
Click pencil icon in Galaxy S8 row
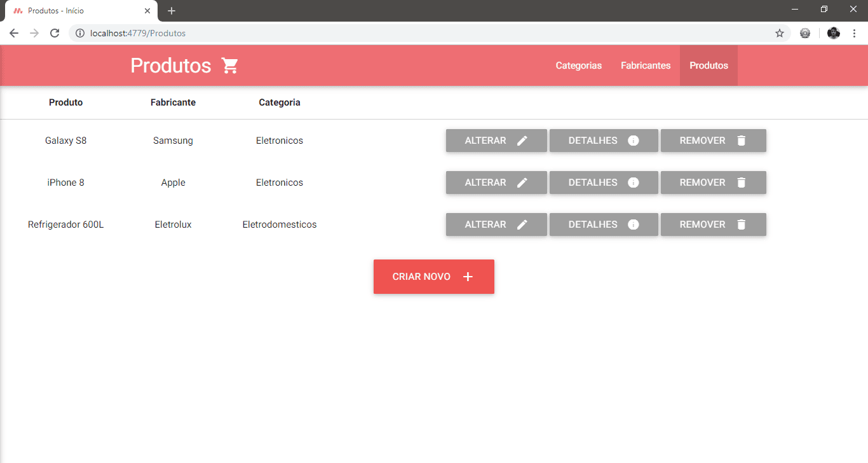click(x=522, y=141)
